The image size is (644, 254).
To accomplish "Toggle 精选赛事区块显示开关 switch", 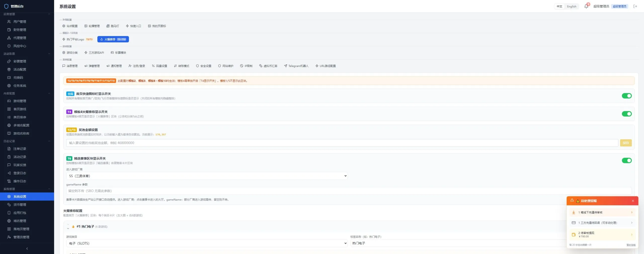I will point(627,160).
